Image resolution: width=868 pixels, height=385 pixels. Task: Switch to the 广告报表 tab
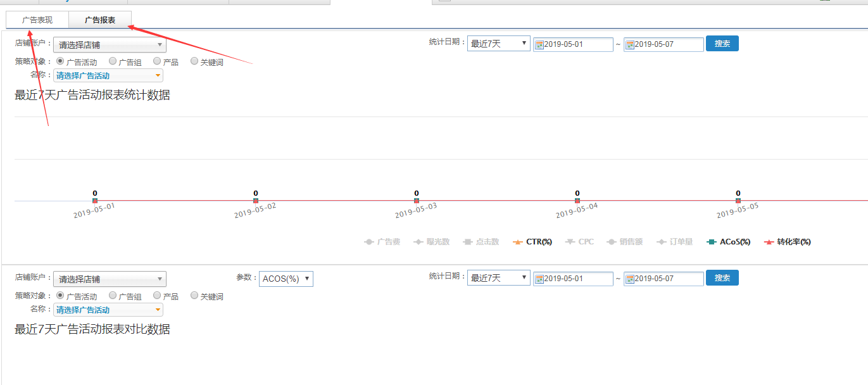tap(100, 20)
